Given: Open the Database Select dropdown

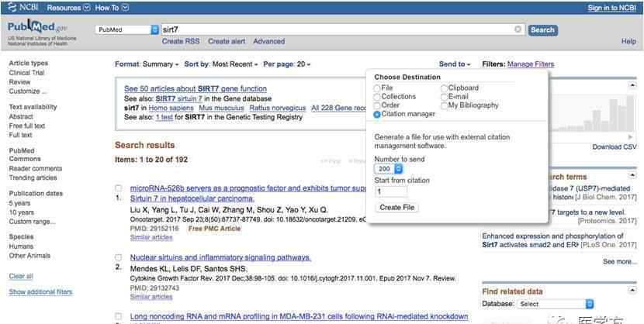Looking at the screenshot, I should tap(555, 304).
